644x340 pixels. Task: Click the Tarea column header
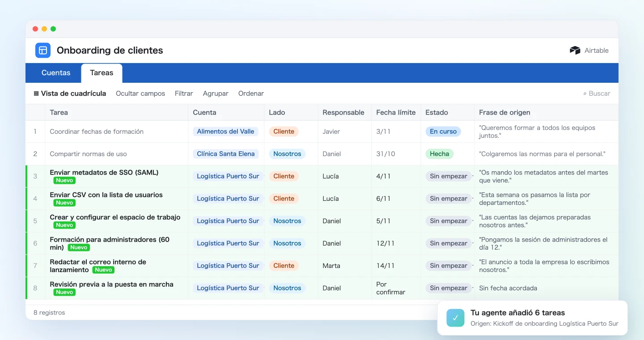[117, 112]
